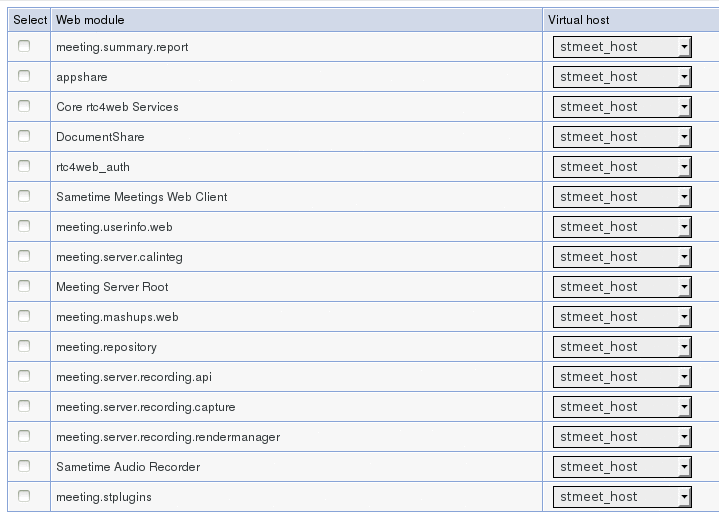Expand virtual host dropdown for meeting.repository
This screenshot has width=719, height=523.
pyautogui.click(x=622, y=347)
